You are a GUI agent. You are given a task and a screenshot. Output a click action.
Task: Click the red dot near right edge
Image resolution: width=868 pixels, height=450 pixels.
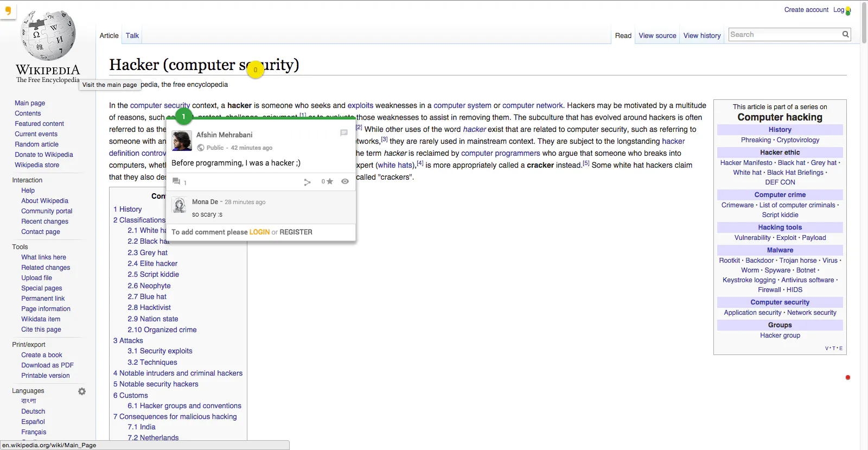(x=847, y=377)
